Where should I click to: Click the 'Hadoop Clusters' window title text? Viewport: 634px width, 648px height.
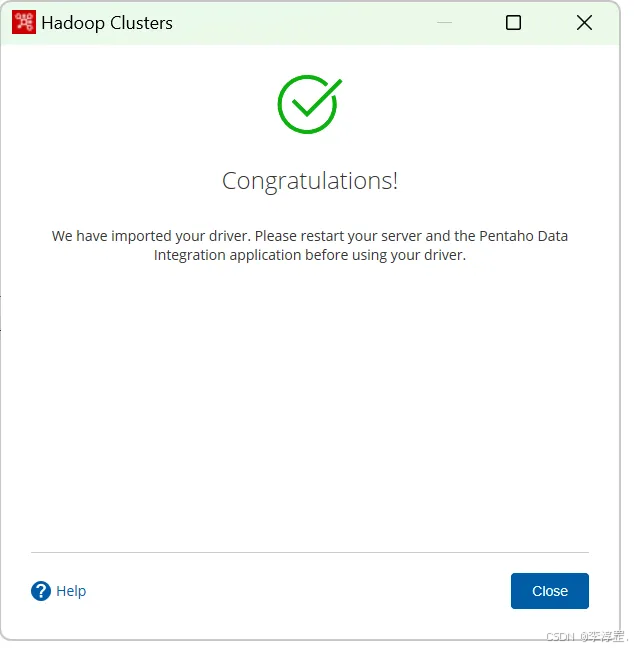coord(107,23)
